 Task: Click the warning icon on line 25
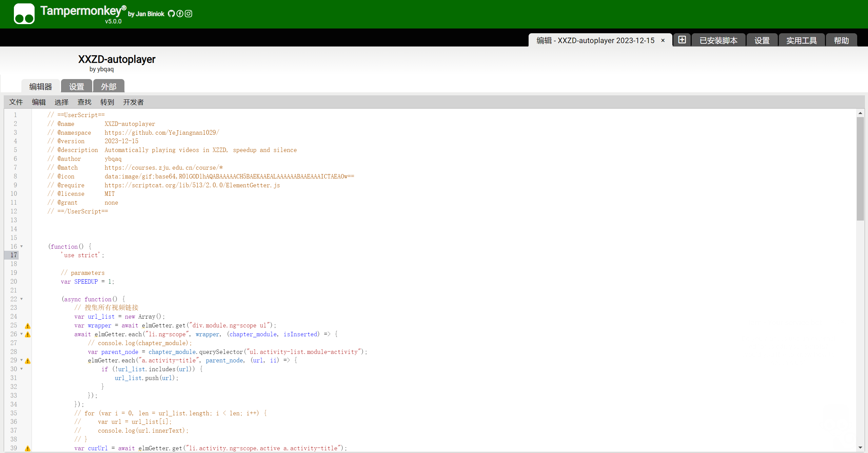point(28,326)
